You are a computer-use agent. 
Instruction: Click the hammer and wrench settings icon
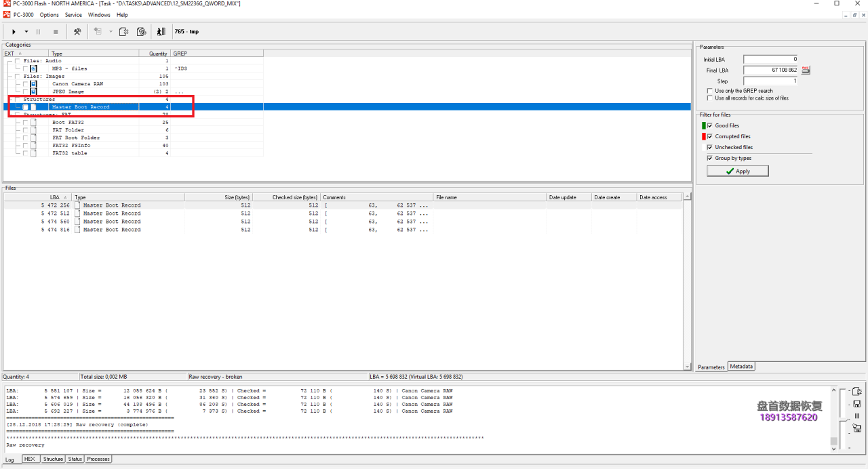77,32
